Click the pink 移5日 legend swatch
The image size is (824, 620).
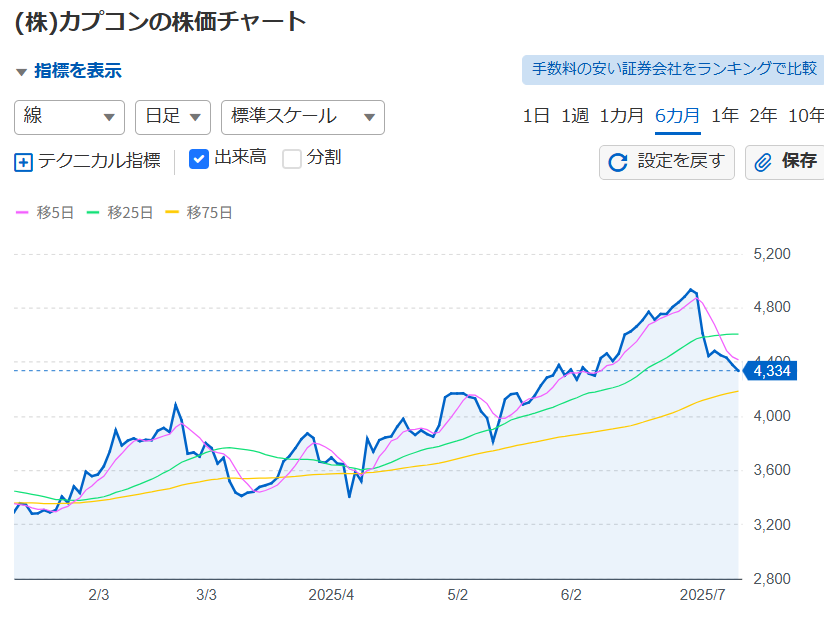click(x=22, y=212)
